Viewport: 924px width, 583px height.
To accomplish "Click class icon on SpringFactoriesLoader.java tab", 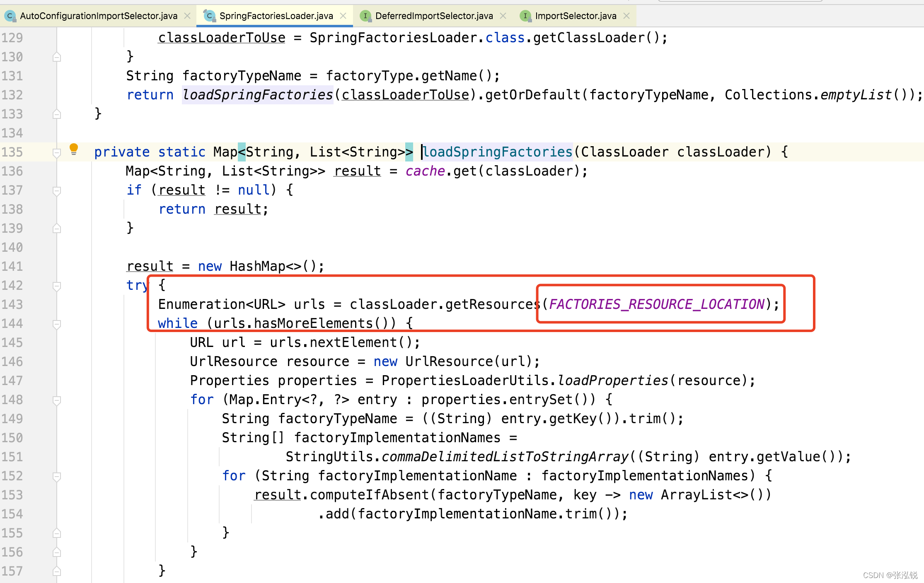I will pyautogui.click(x=210, y=16).
